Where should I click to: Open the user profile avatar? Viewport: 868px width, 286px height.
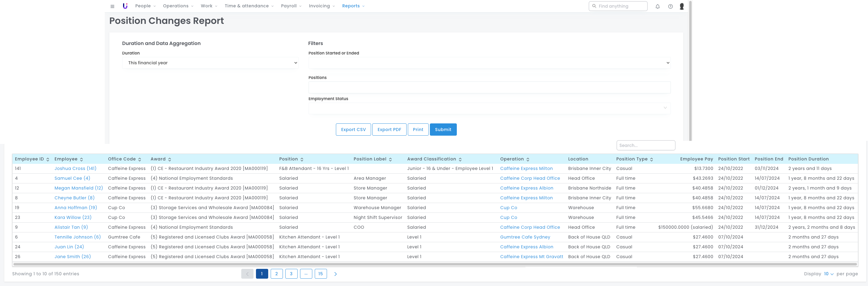[681, 6]
